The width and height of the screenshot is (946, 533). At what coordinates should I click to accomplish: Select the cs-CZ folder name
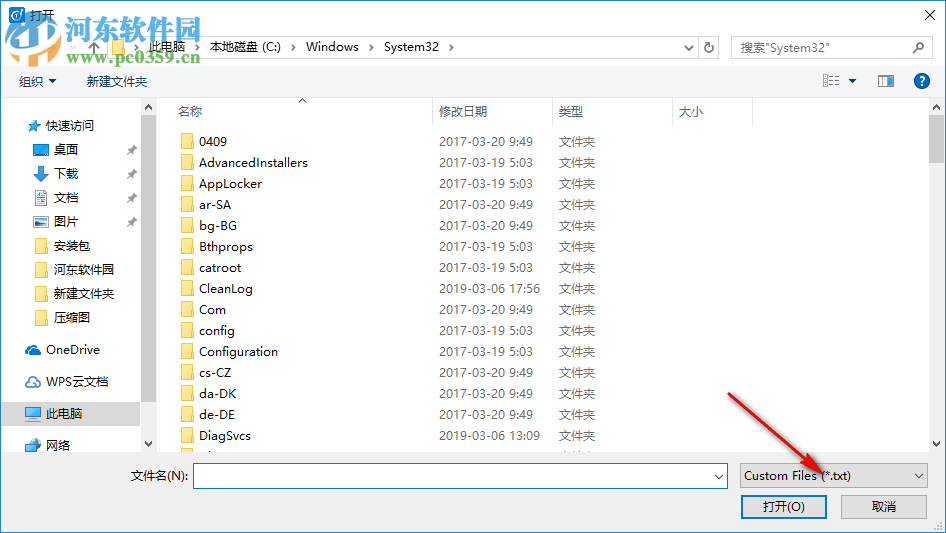click(215, 372)
